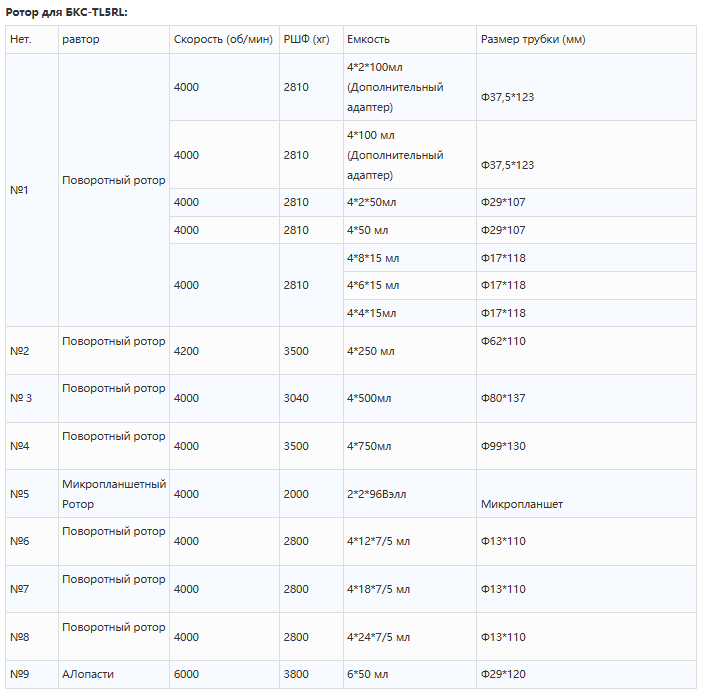Select "Поворотный ротор" in the № 3 row
This screenshot has height=691, width=701.
pos(114,388)
